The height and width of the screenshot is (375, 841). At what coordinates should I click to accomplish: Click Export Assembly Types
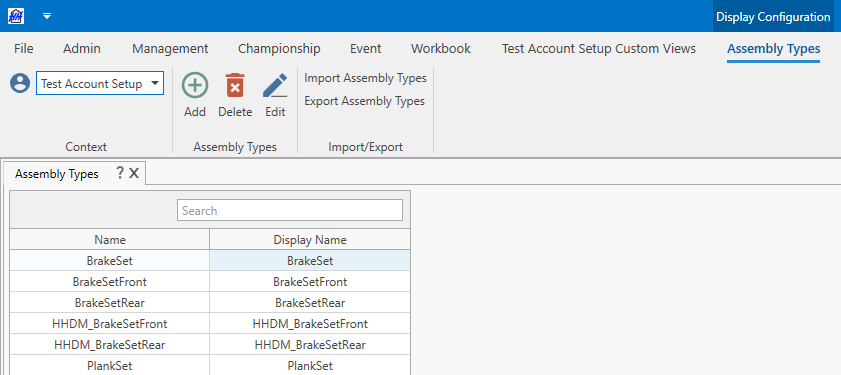365,101
